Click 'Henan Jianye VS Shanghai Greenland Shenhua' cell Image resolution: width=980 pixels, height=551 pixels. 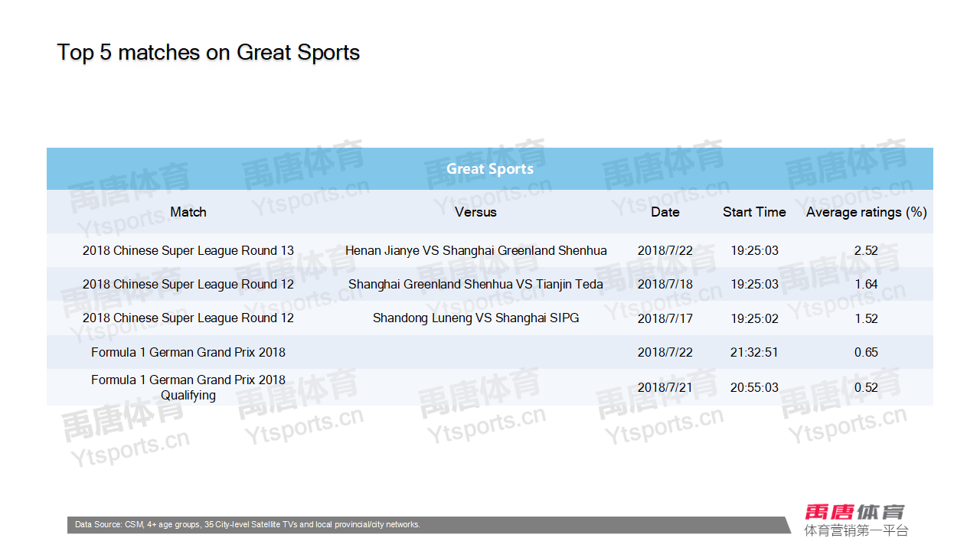click(475, 251)
